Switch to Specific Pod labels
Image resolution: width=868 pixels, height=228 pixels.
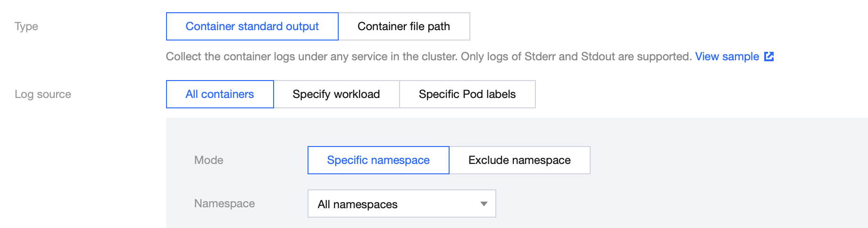tap(467, 94)
